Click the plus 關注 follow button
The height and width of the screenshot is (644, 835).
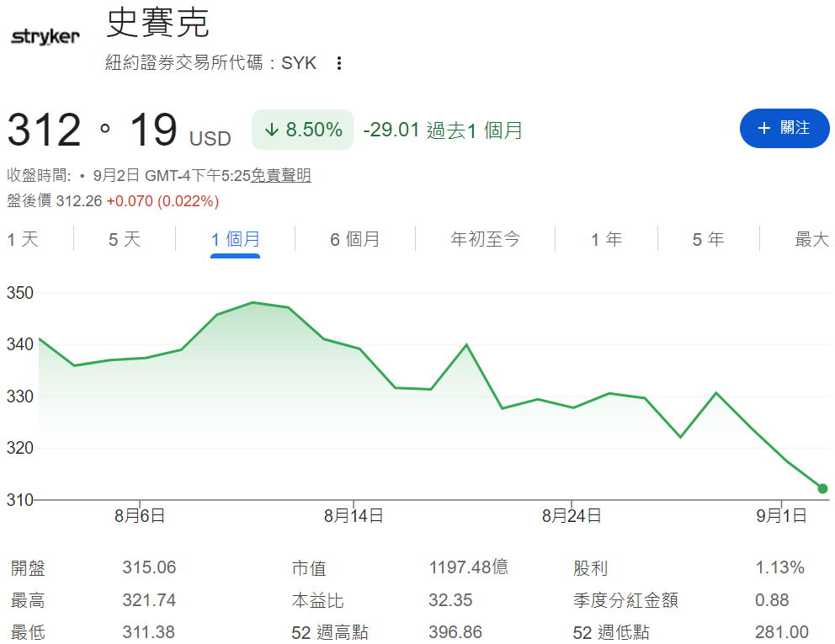click(784, 128)
